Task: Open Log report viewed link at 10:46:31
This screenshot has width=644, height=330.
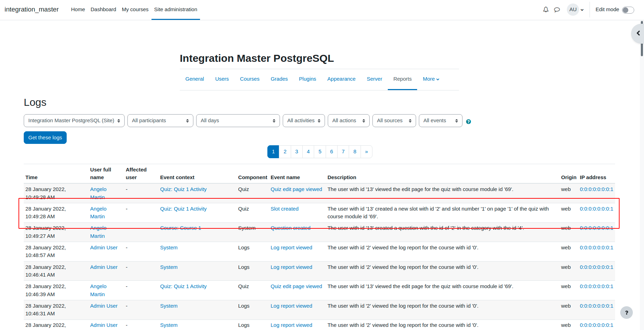Action: click(x=291, y=306)
